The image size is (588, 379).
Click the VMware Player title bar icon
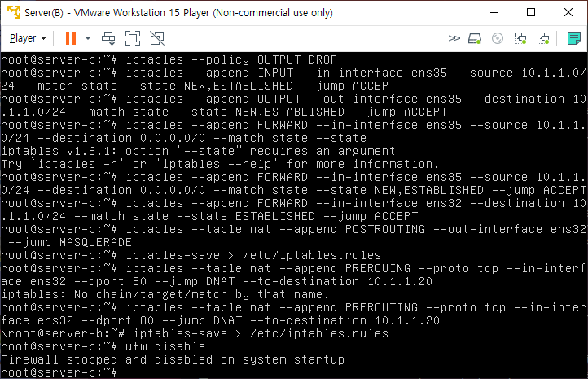(x=14, y=12)
